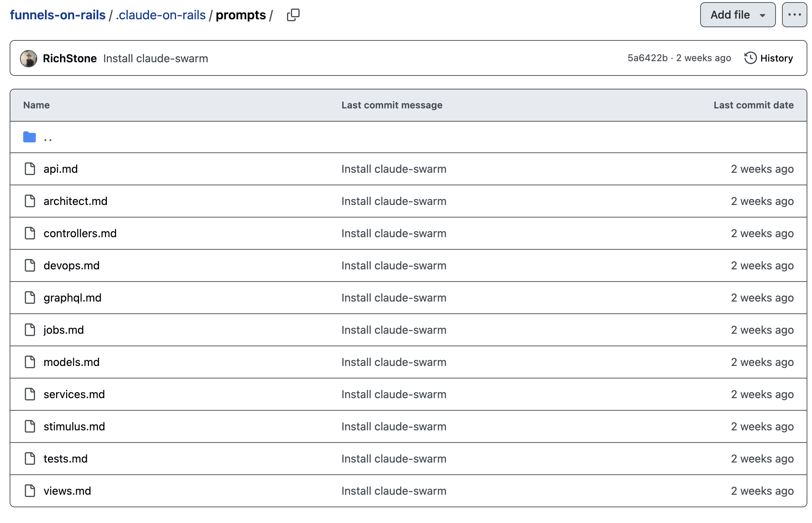Click the file icon next to tests.md

[x=30, y=459]
